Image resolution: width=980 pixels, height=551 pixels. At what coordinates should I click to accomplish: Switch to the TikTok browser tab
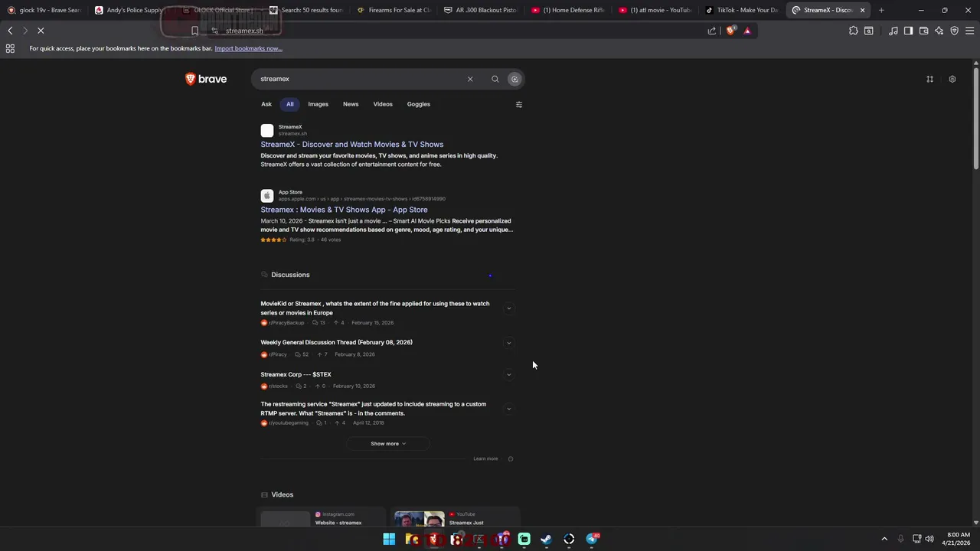(741, 10)
